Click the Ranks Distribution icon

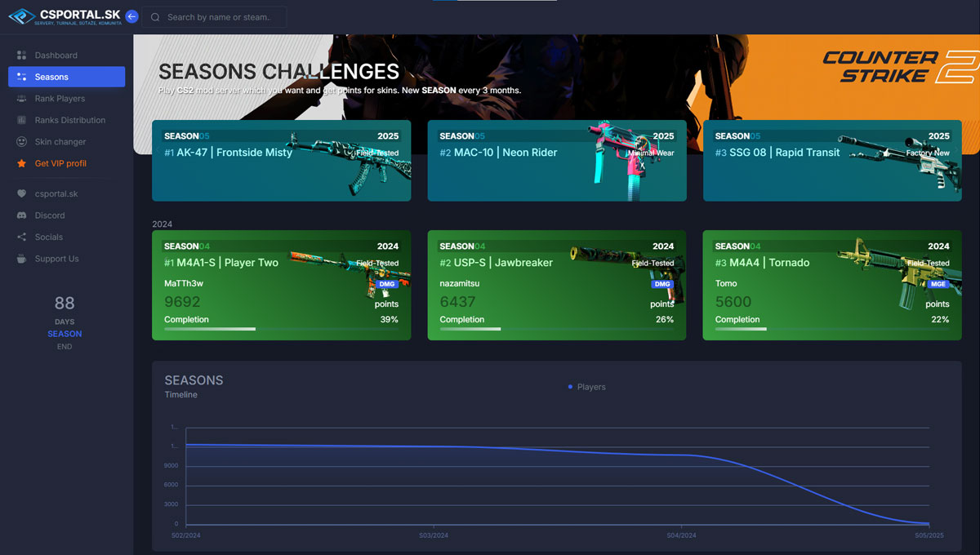click(22, 120)
